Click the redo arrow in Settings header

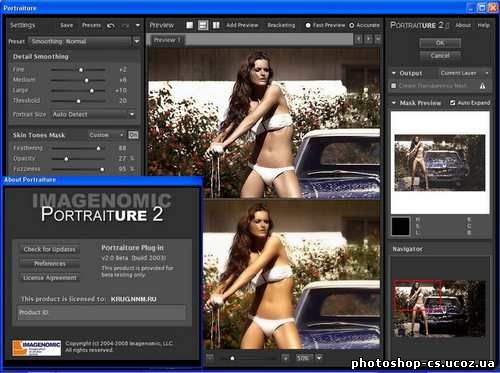[x=125, y=25]
